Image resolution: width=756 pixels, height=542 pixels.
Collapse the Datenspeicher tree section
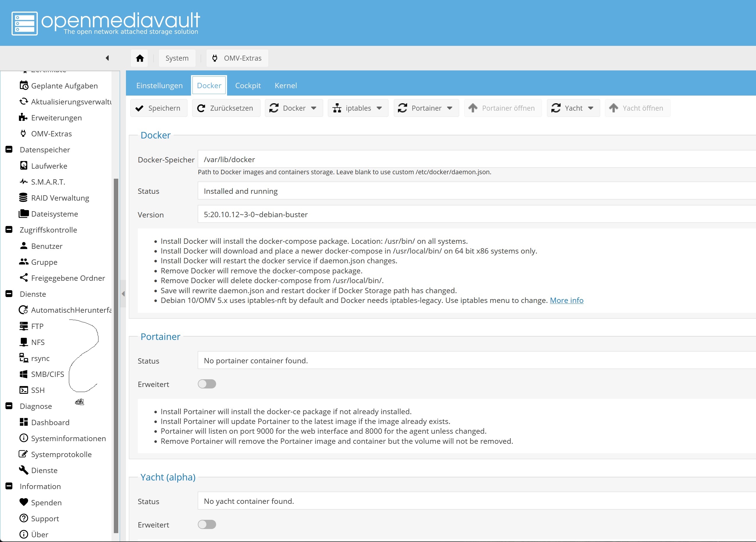[9, 149]
